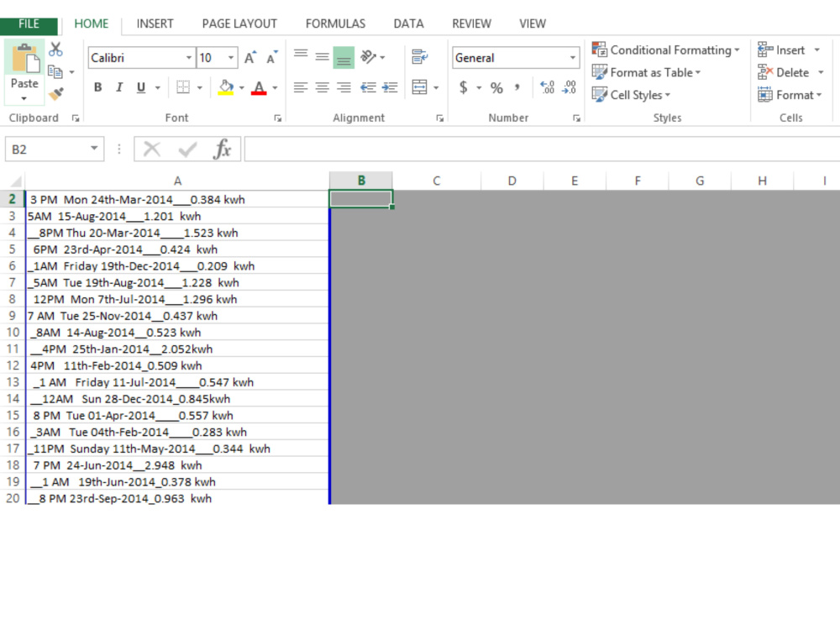Click the Middle Align icon

[x=322, y=57]
